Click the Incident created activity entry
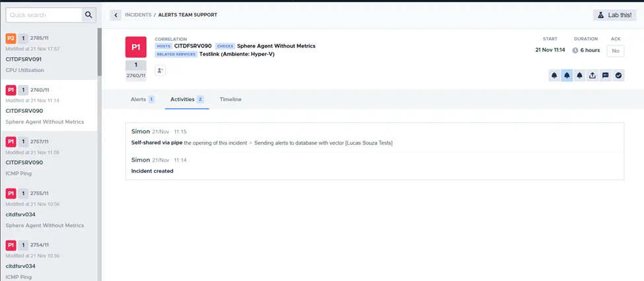The width and height of the screenshot is (644, 281). [153, 171]
